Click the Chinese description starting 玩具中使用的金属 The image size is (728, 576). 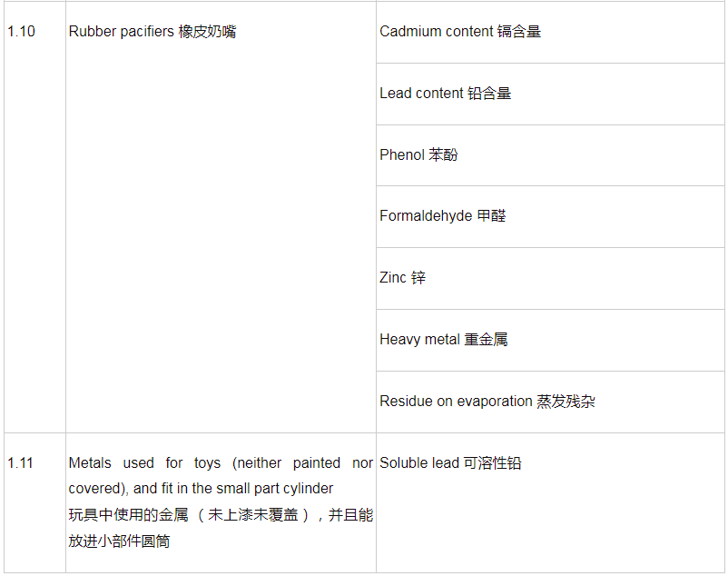tap(221, 528)
